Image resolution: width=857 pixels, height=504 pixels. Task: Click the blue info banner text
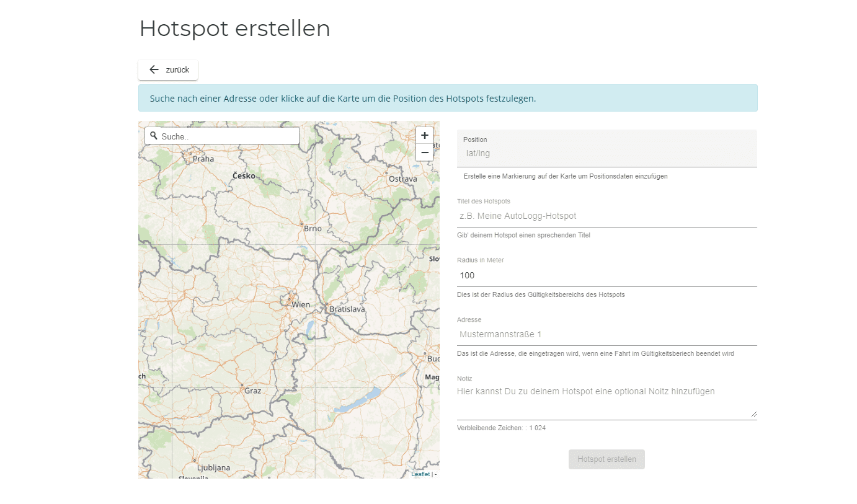click(343, 98)
